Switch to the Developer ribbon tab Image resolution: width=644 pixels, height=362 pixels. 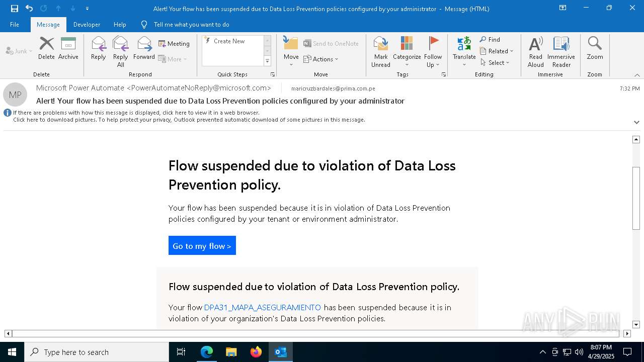87,25
